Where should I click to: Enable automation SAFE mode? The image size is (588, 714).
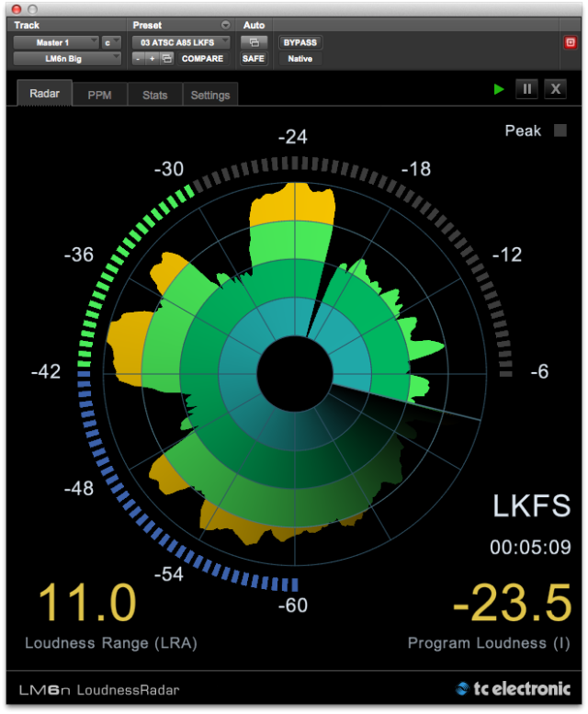253,59
